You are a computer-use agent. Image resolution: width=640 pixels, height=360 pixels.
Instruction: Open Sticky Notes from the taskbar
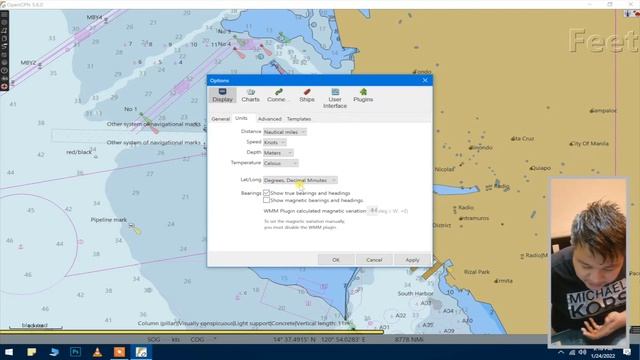point(31,352)
